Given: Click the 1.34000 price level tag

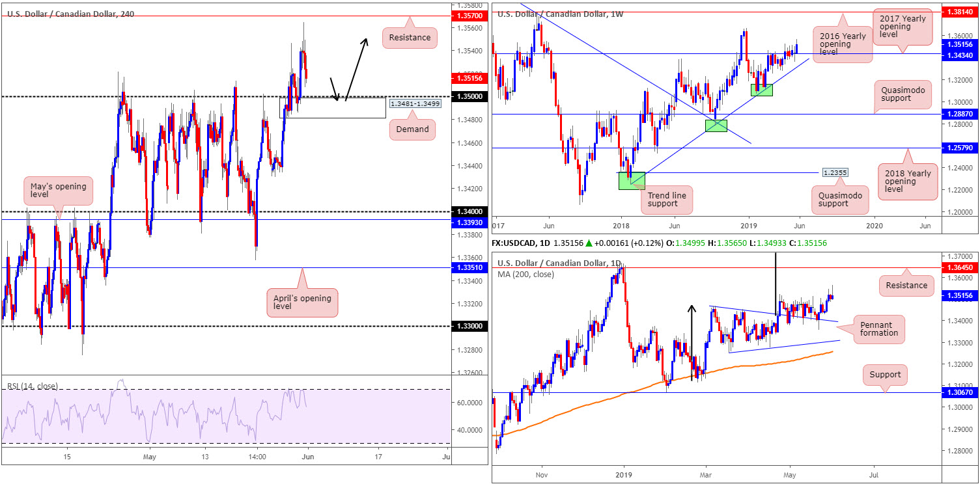Looking at the screenshot, I should tap(469, 211).
